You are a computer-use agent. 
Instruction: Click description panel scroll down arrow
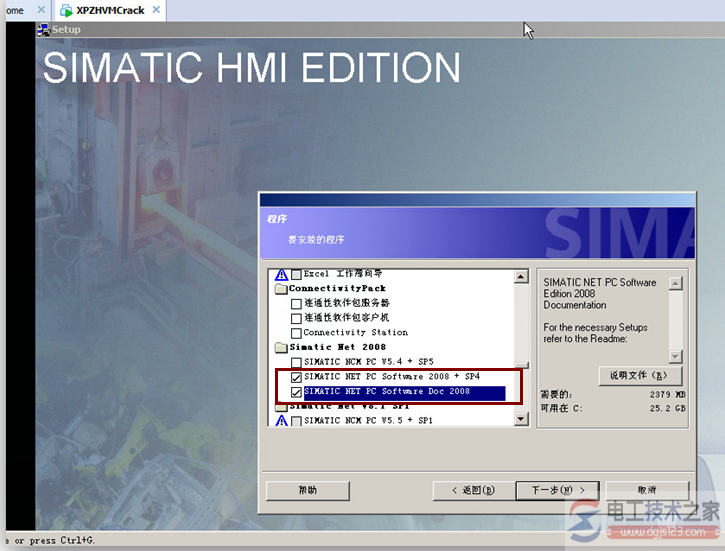pyautogui.click(x=676, y=357)
